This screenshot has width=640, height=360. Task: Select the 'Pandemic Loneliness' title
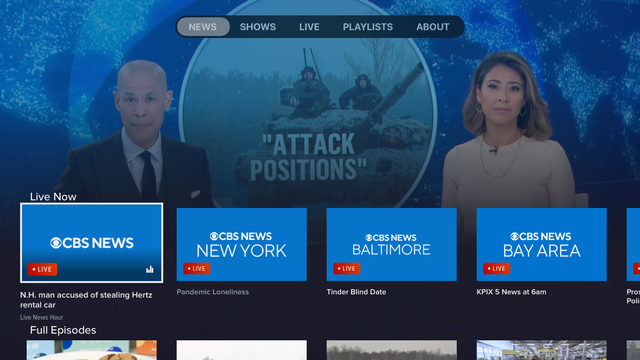[x=213, y=292]
